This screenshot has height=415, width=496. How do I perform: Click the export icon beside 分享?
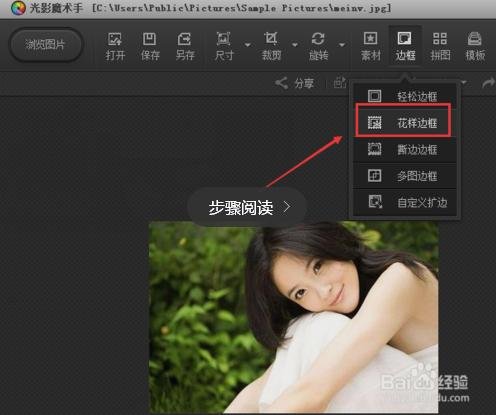click(x=340, y=83)
